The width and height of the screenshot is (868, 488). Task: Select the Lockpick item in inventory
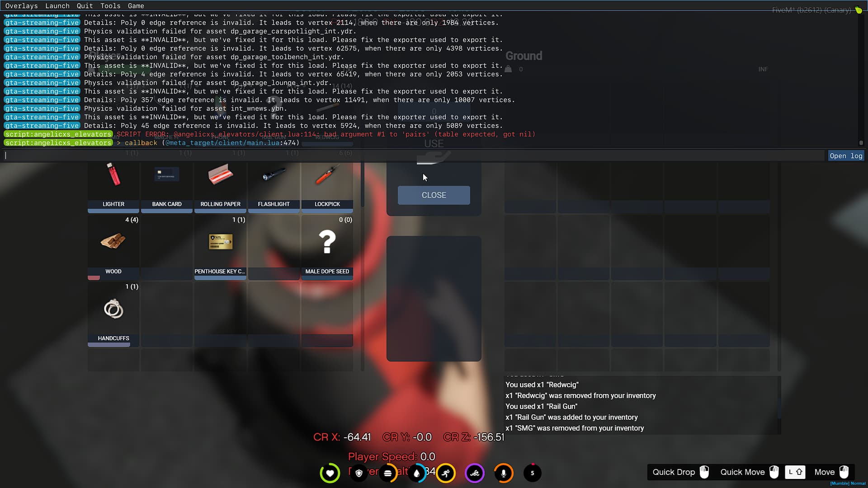[x=327, y=185]
